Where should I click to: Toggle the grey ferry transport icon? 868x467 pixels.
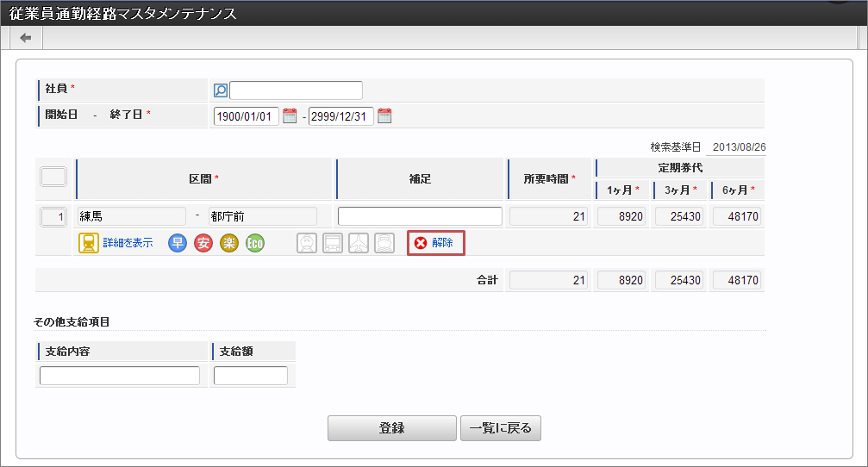tap(384, 243)
